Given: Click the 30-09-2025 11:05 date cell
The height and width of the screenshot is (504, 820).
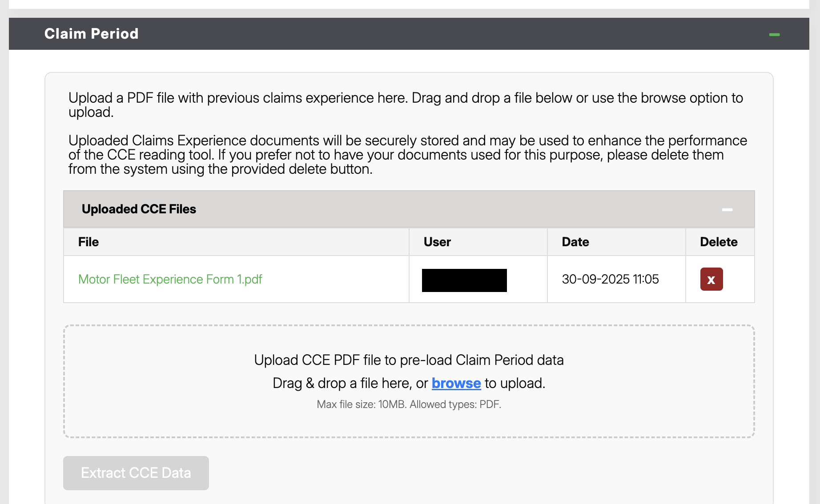Looking at the screenshot, I should pos(610,279).
